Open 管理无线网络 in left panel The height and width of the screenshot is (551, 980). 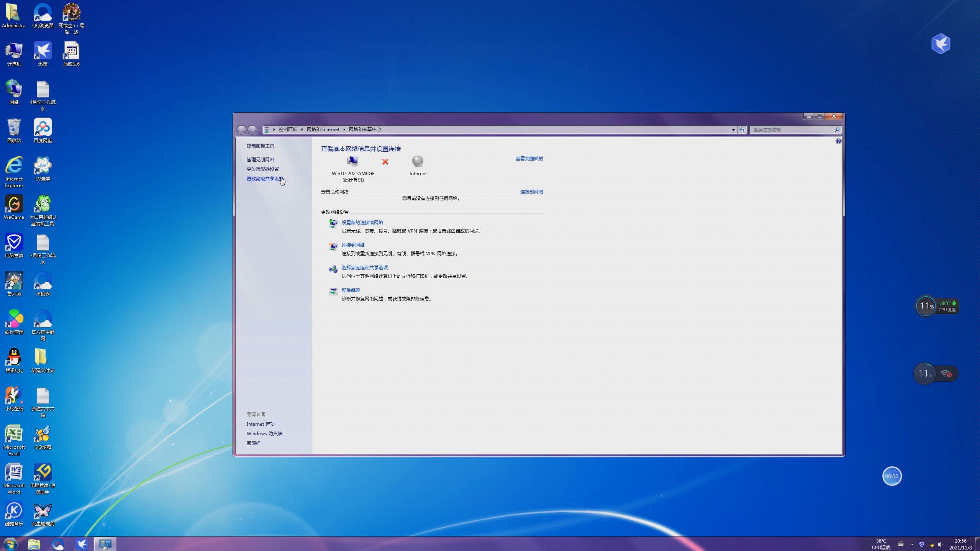[x=261, y=159]
